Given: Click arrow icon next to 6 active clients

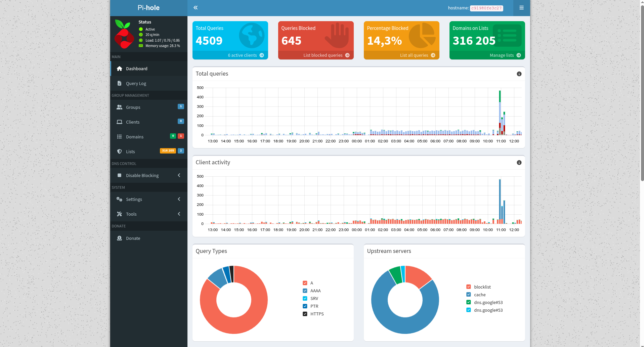Looking at the screenshot, I should click(x=262, y=55).
